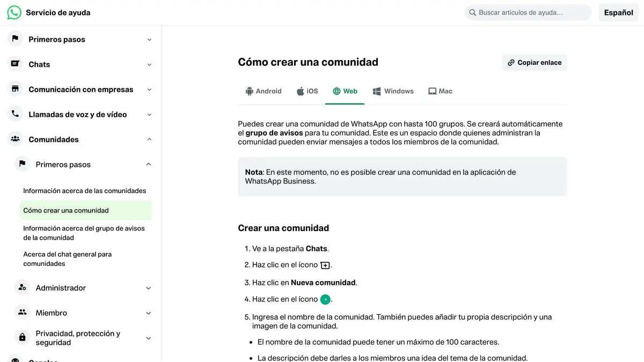Click the new chat plus icon in step 2
Screen dimensions: 644x362
(325, 265)
